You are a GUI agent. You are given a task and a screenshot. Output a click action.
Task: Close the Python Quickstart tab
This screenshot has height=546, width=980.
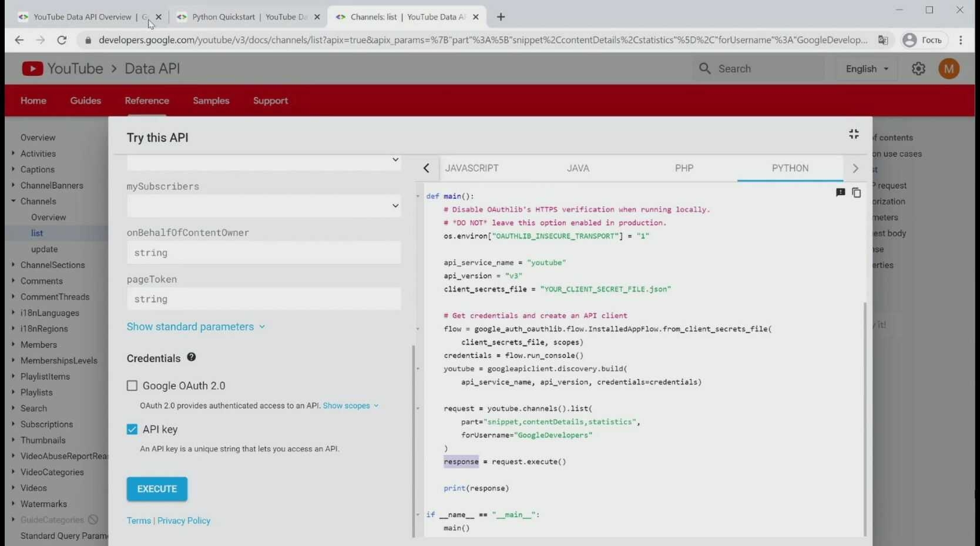(317, 17)
